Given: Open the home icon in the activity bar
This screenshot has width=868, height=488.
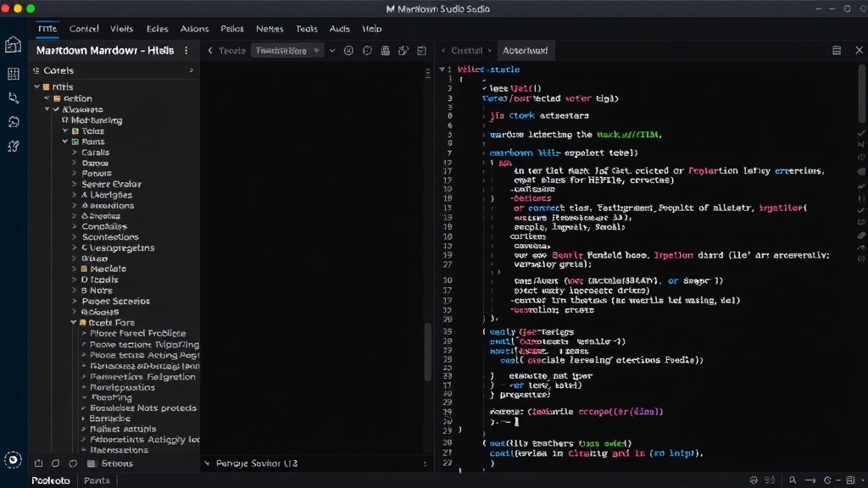Looking at the screenshot, I should [14, 45].
